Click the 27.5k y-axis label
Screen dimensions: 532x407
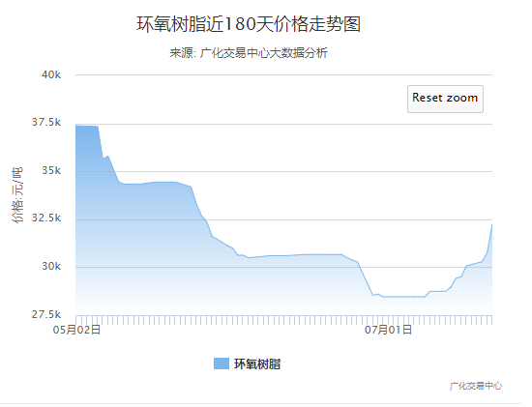46,314
